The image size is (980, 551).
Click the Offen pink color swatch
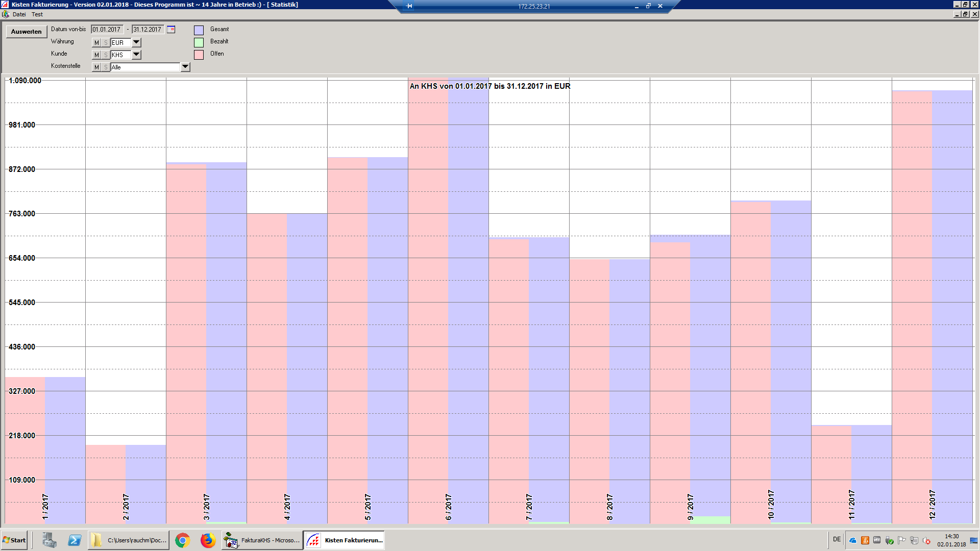(199, 55)
